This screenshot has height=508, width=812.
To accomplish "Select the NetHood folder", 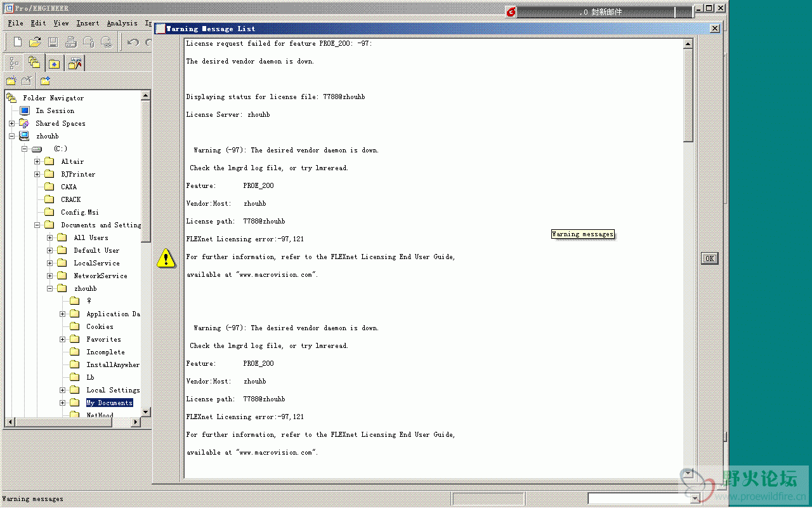I will tap(100, 415).
